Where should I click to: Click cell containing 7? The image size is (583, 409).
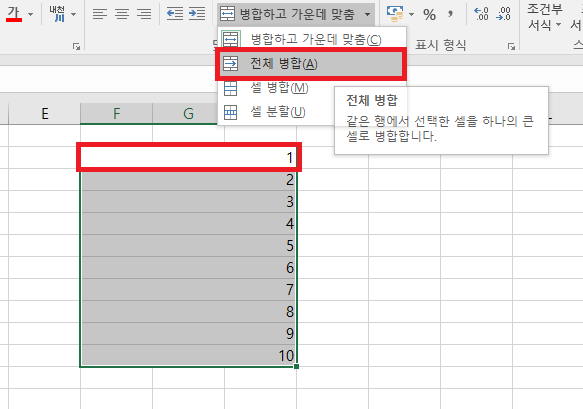[189, 289]
